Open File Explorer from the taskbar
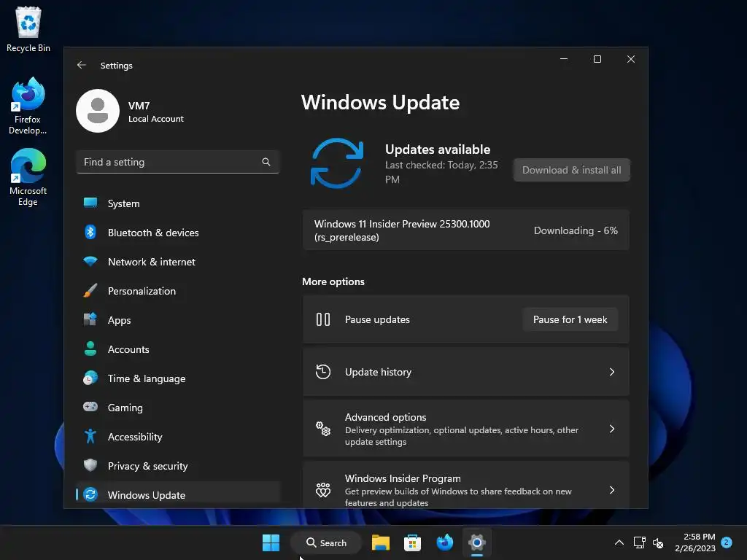747x560 pixels. pos(381,542)
